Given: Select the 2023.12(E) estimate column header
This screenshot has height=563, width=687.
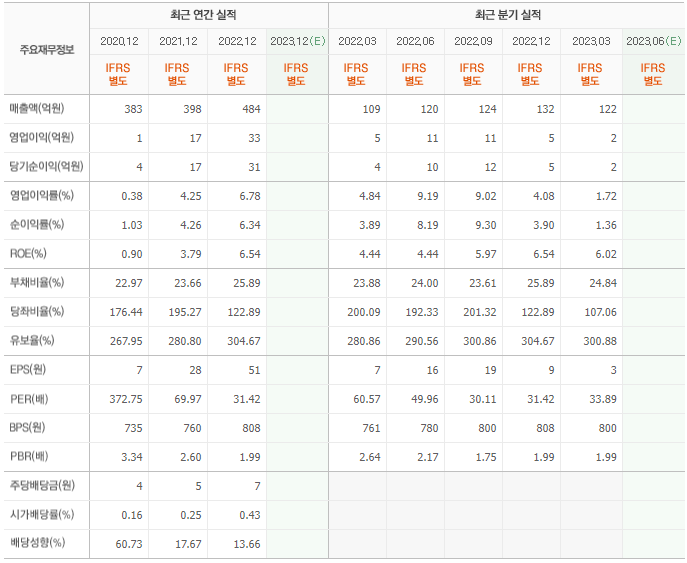Looking at the screenshot, I should tap(298, 41).
